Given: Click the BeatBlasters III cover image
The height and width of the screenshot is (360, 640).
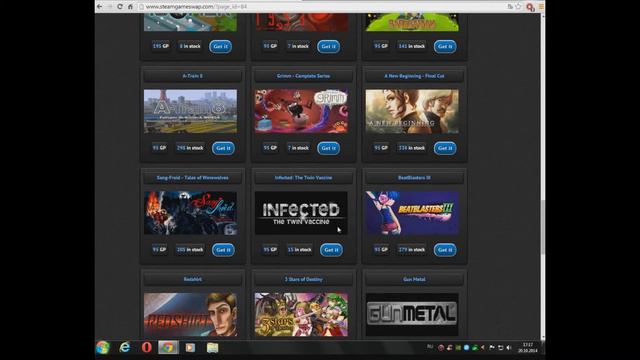Looking at the screenshot, I should click(412, 213).
